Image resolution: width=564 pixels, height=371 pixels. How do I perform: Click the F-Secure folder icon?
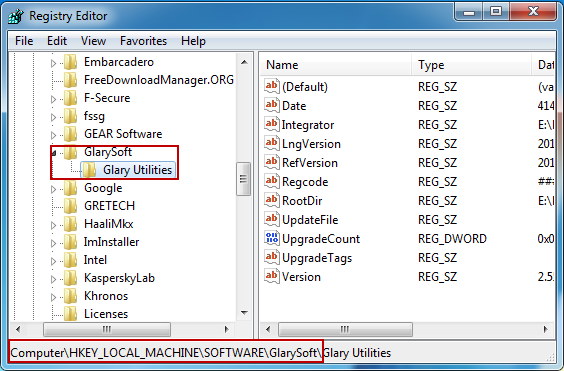(x=70, y=98)
